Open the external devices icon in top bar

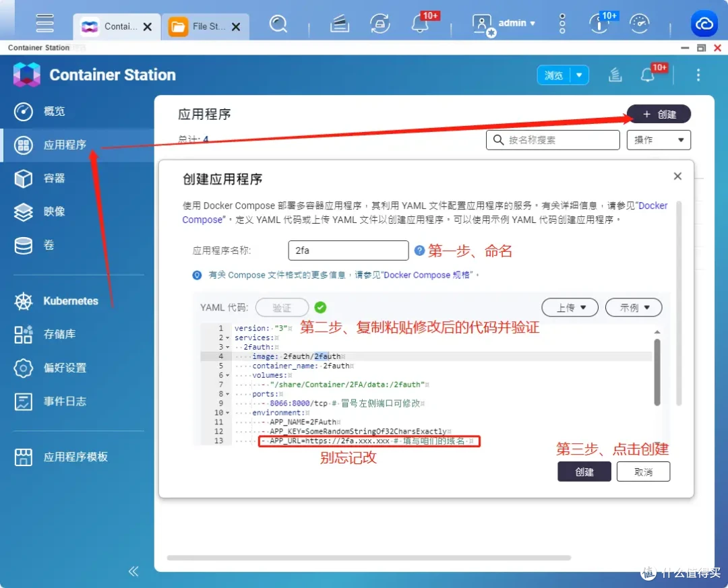point(380,23)
